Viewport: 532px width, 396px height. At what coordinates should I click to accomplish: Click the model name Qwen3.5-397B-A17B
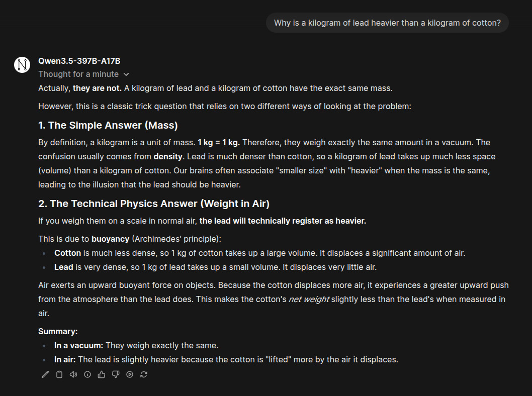[79, 61]
